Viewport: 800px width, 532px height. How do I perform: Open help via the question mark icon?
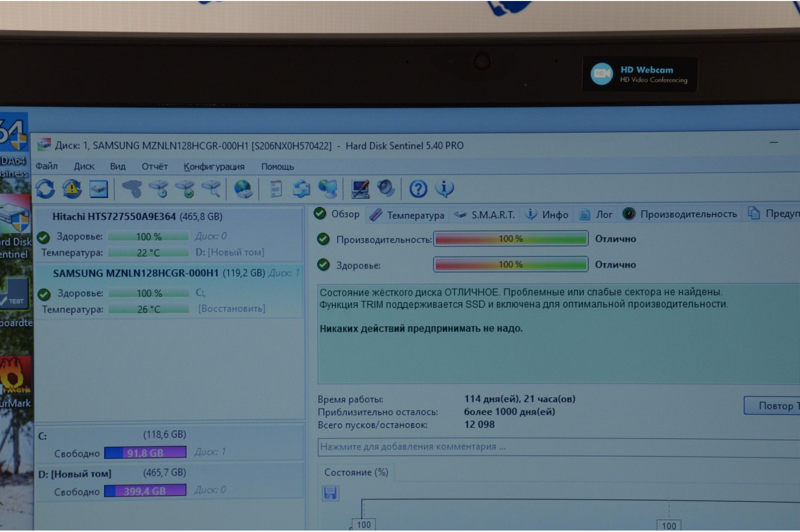[x=418, y=189]
